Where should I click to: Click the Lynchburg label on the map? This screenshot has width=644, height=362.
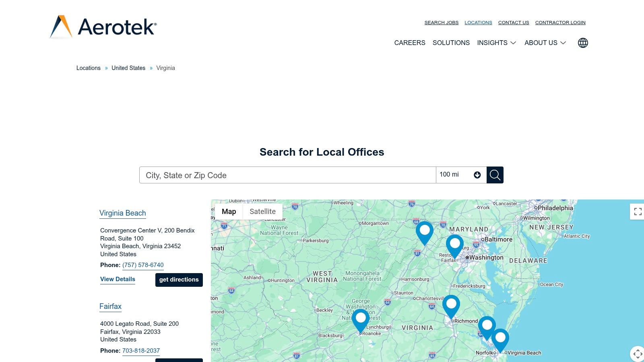378,327
